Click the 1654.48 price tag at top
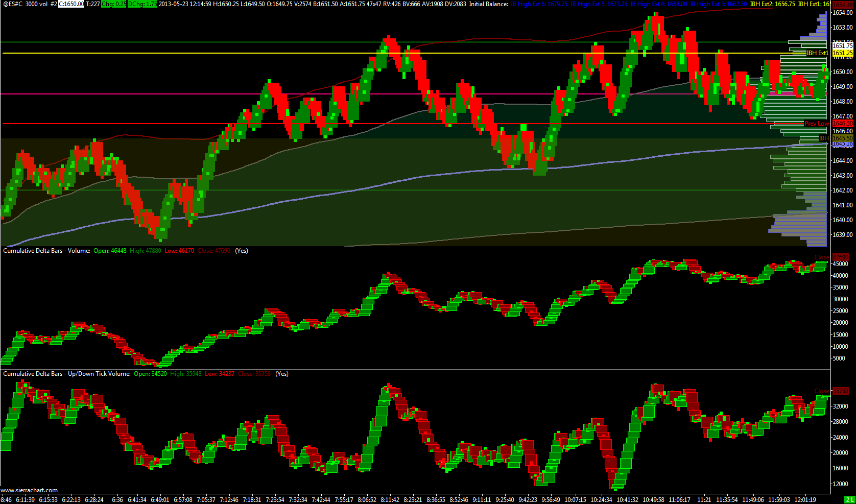 point(843,5)
